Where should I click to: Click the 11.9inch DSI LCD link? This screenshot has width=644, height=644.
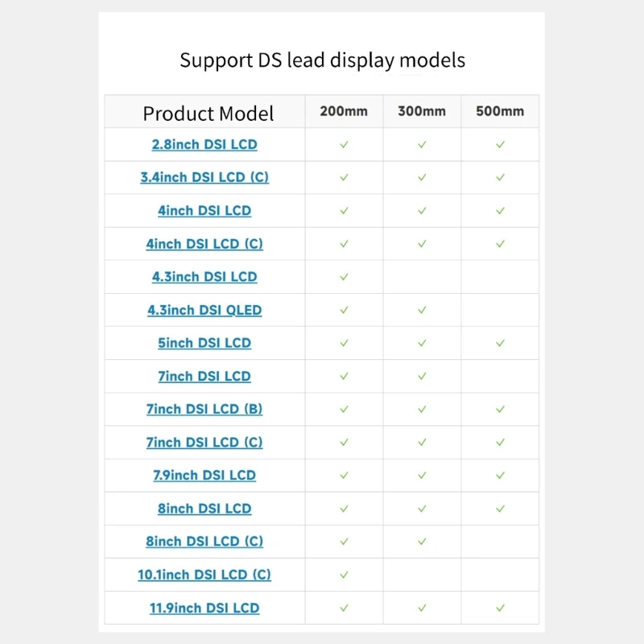point(204,608)
